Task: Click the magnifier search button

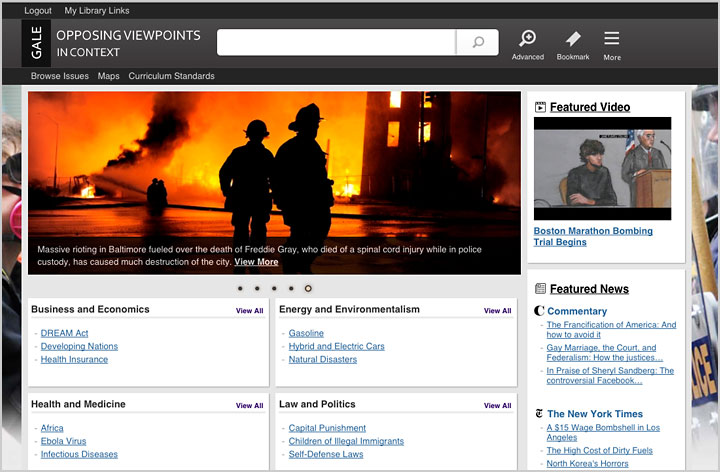Action: [x=478, y=42]
